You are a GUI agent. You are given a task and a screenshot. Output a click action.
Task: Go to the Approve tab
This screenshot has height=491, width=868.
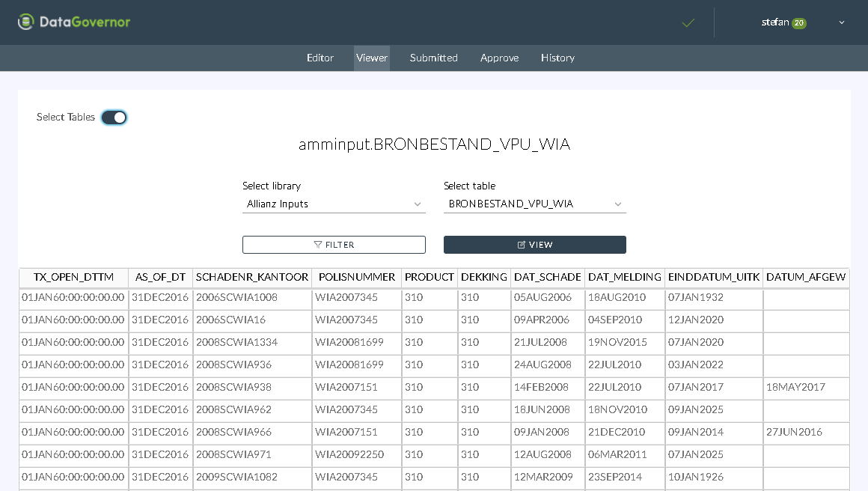pos(499,58)
